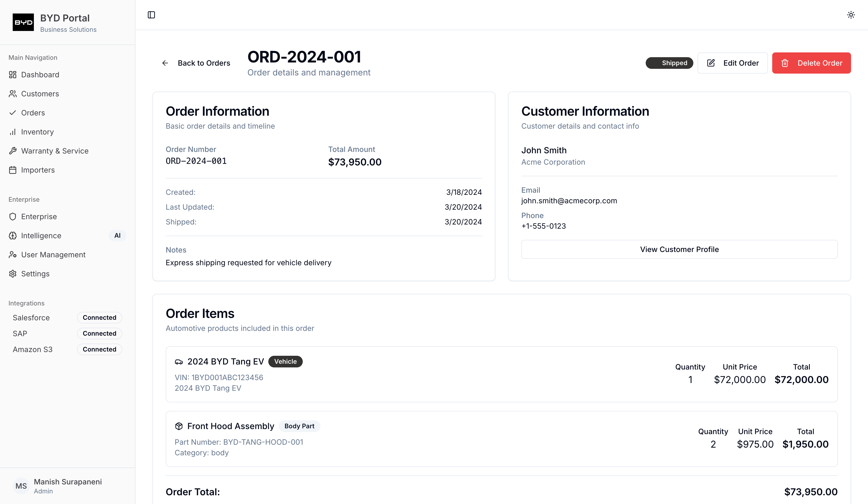Toggle the sidebar panel icon

coord(151,15)
